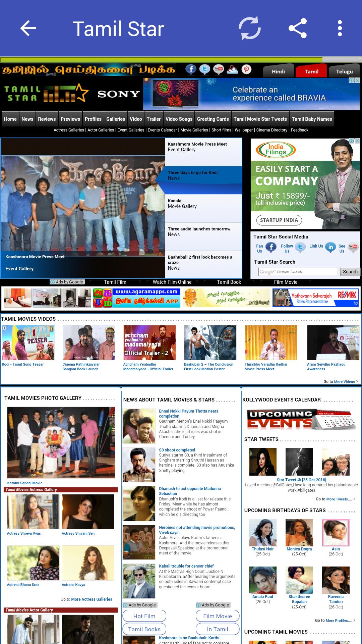
Task: Click the More Actress Galleries link
Action: coord(92,599)
